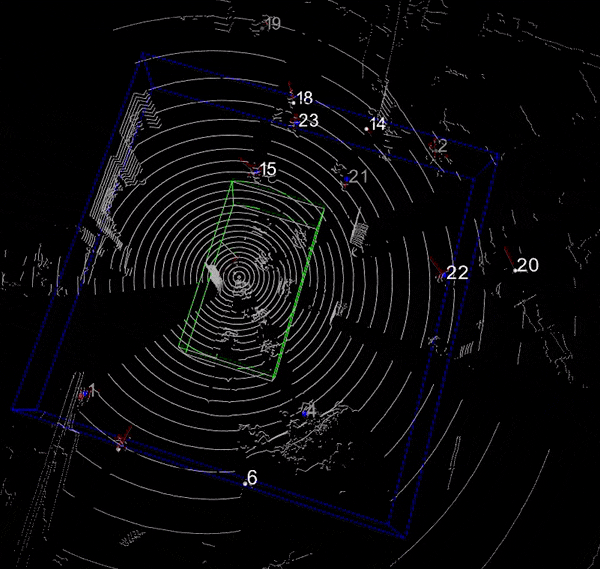Select tracked object label 18
Viewport: 600px width, 569px height.
click(x=305, y=98)
